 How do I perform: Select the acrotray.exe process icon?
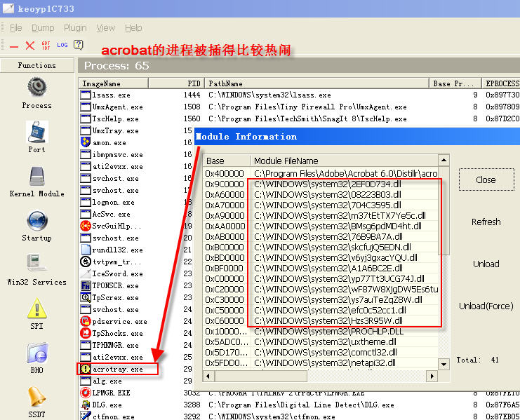[x=85, y=369]
